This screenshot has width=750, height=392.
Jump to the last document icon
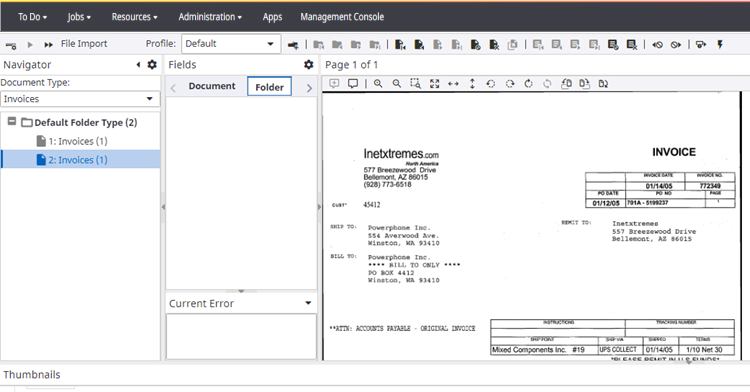pyautogui.click(x=457, y=45)
